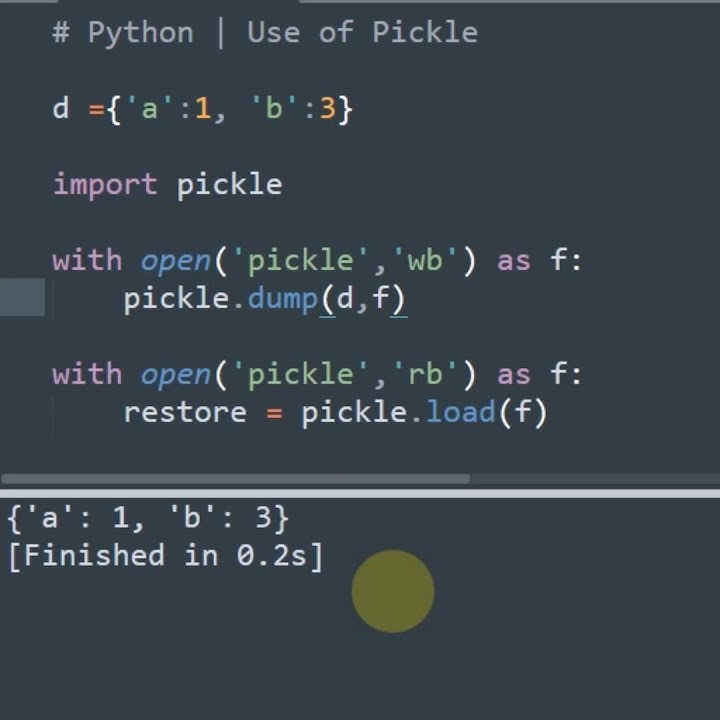Click the 'import' keyword

coord(105,185)
